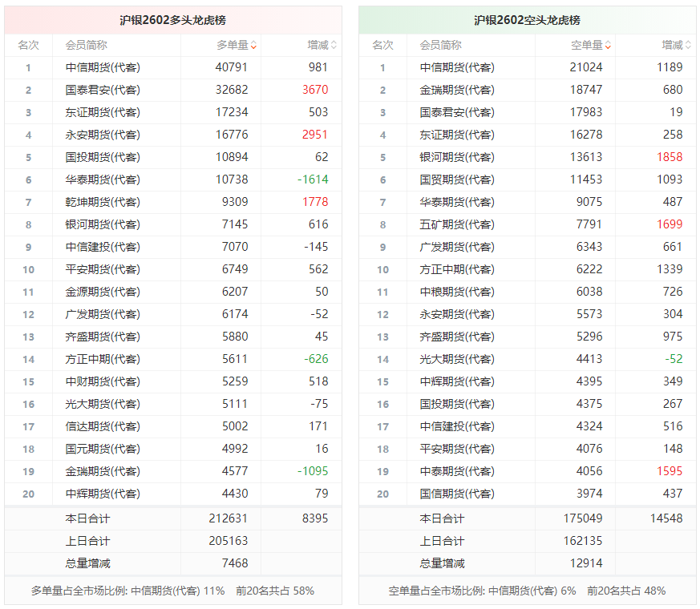Click short volume value 18747
Viewport: 700px width, 609px height.
[x=585, y=90]
